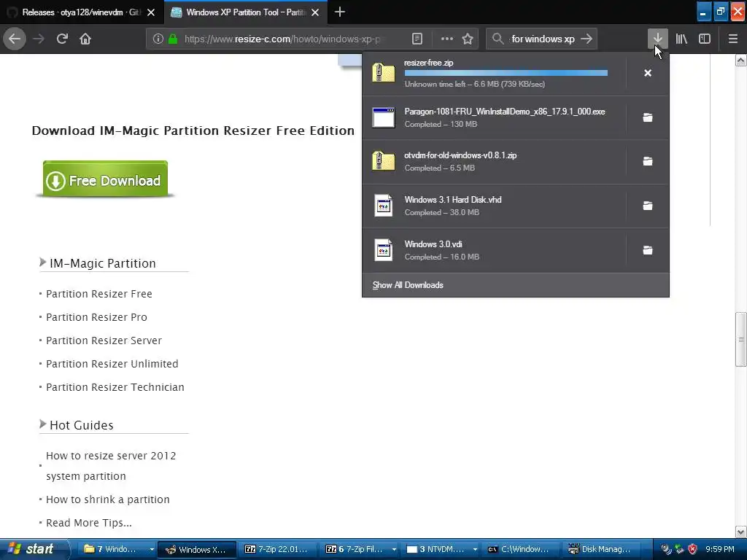
Task: Open folder for Windows 3.1 Hard Disk.vhd
Action: [648, 206]
